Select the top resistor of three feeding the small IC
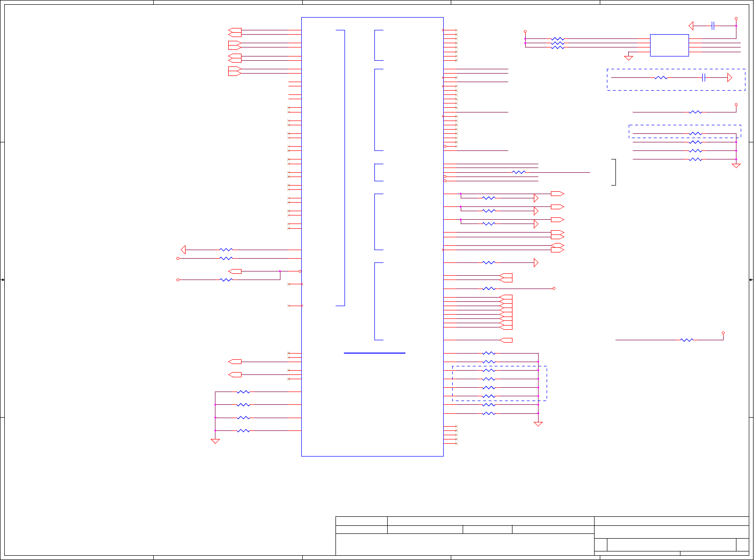 (558, 39)
